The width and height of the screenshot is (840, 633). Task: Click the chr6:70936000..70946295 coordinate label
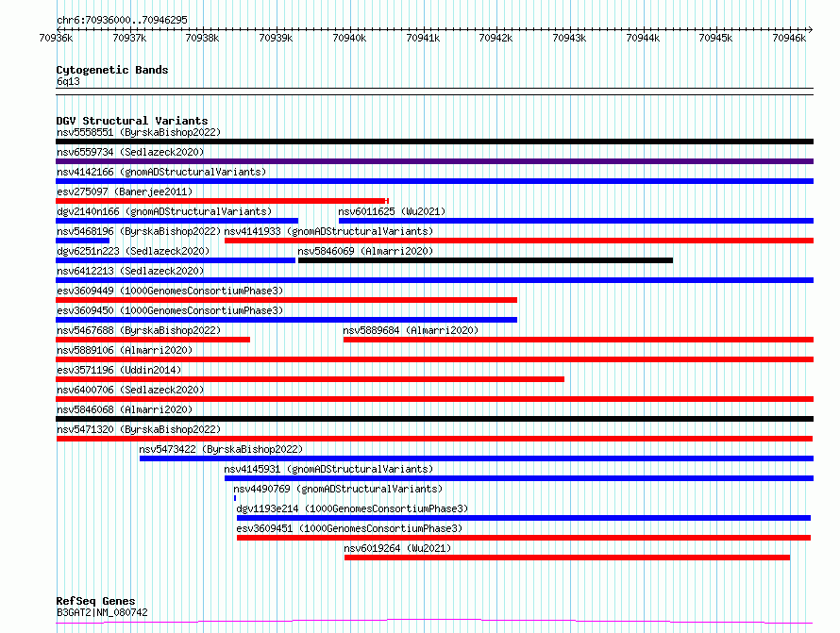(x=122, y=21)
